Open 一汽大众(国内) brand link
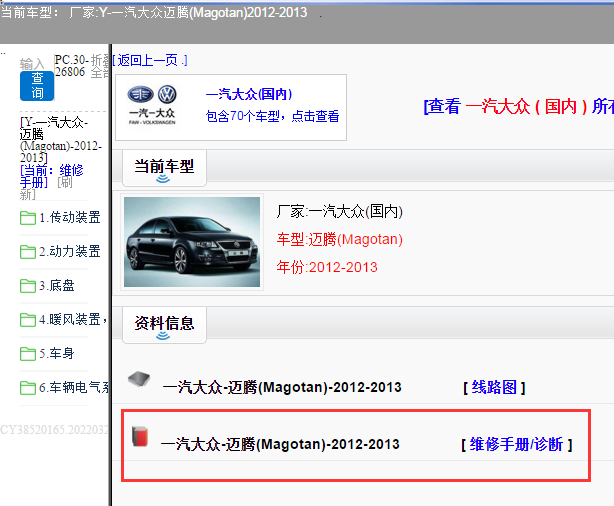 249,94
